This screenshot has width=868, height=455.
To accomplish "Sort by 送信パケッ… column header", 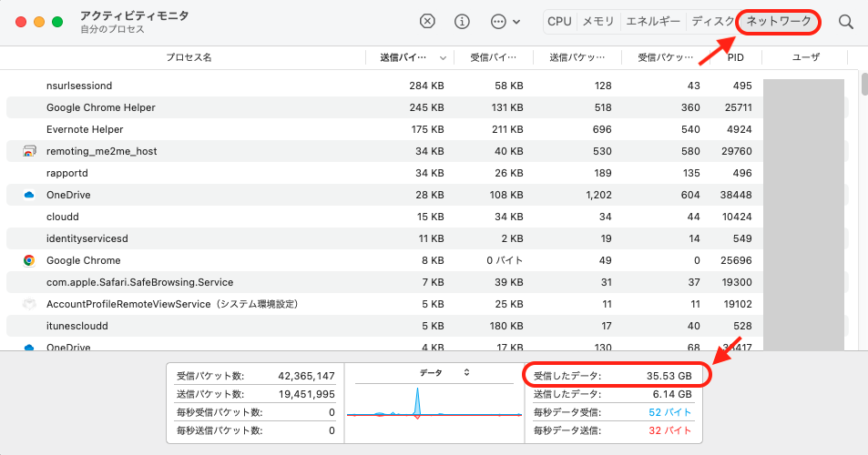I will [x=577, y=57].
